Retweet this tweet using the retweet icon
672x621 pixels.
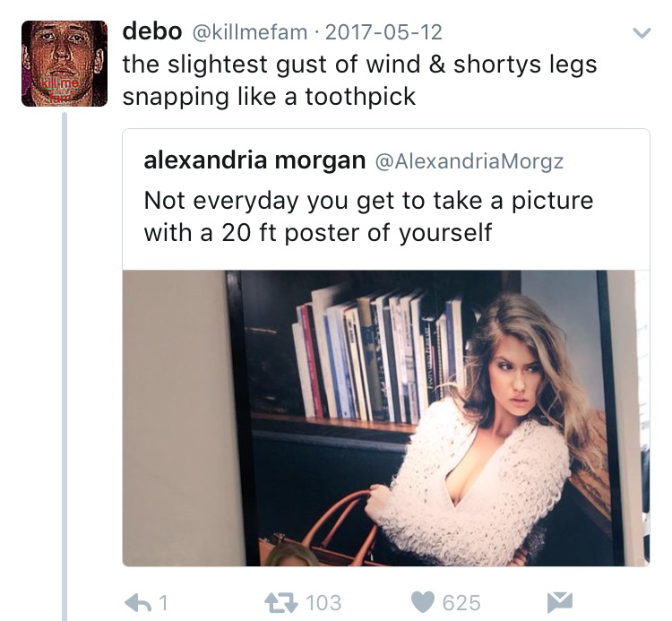pyautogui.click(x=281, y=601)
